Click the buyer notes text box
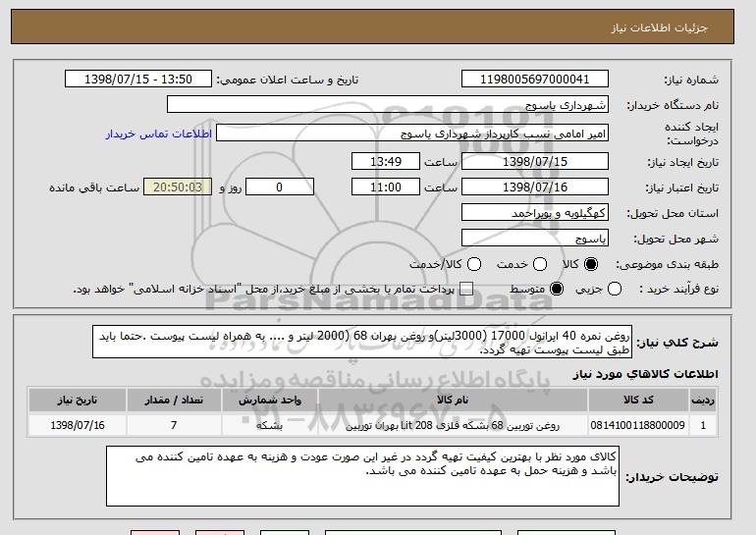 click(x=362, y=476)
